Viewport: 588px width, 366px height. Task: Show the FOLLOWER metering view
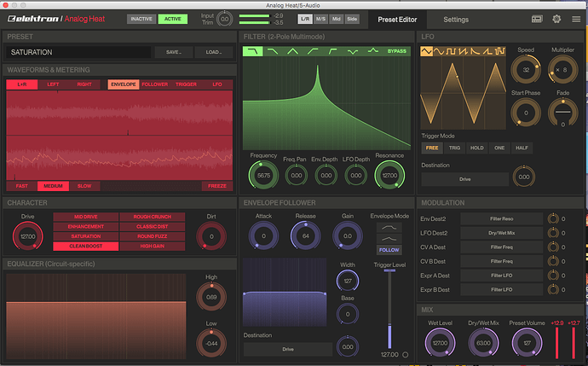click(x=155, y=84)
